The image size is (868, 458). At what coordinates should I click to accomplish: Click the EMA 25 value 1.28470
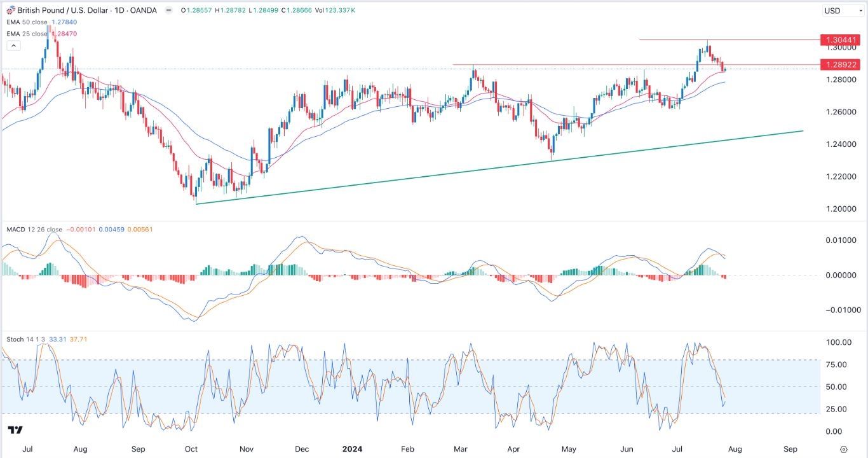click(x=65, y=33)
